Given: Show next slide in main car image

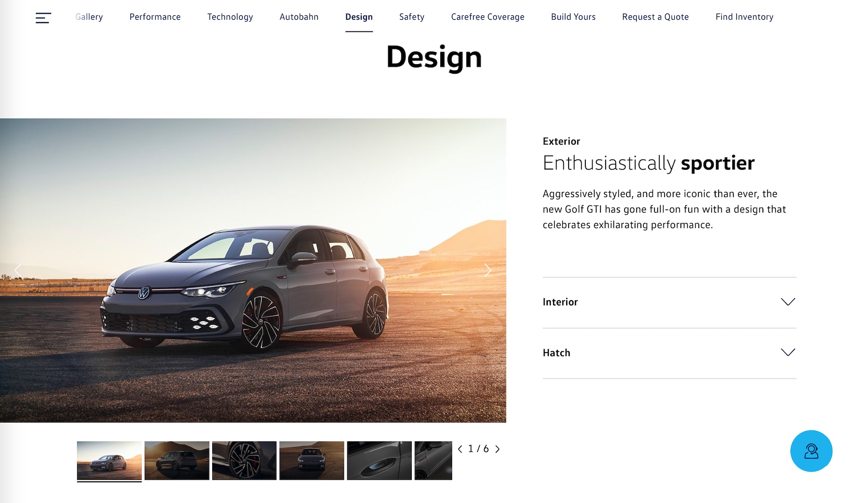Looking at the screenshot, I should click(x=488, y=270).
